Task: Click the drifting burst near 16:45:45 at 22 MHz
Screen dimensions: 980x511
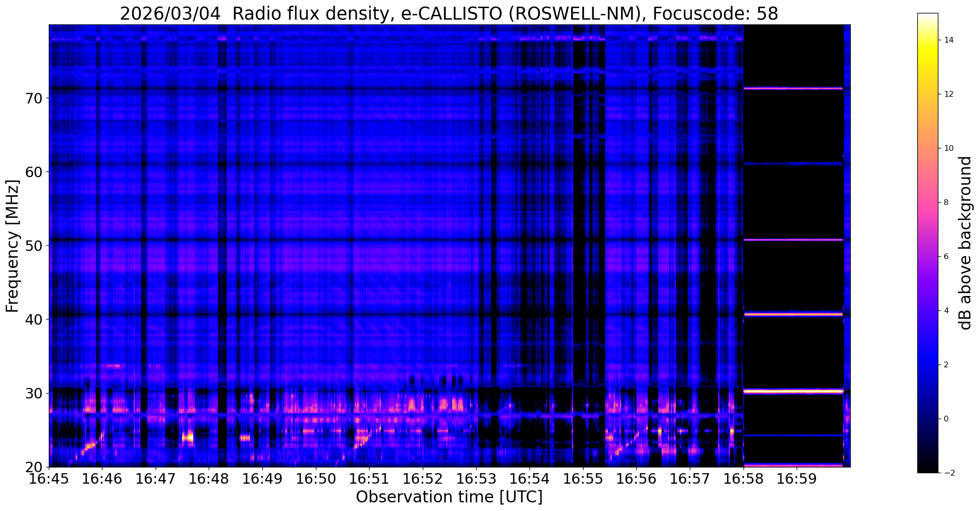Action: click(x=90, y=447)
